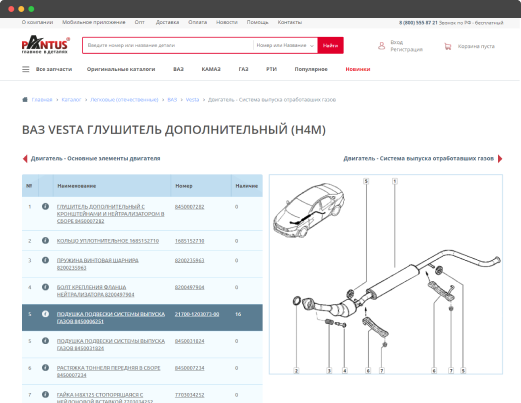The width and height of the screenshot is (521, 403).
Task: Open info icon for Пружина винтовая row
Action: click(x=45, y=260)
